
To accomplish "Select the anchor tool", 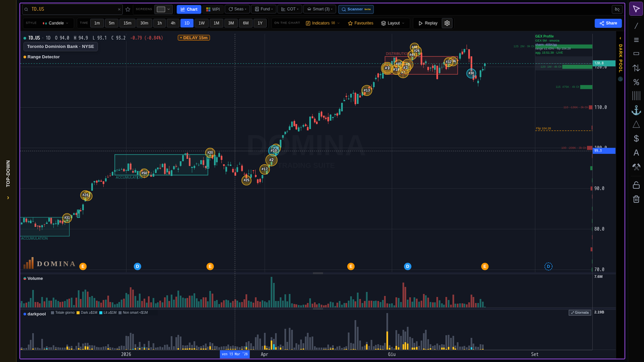I will pos(636,110).
